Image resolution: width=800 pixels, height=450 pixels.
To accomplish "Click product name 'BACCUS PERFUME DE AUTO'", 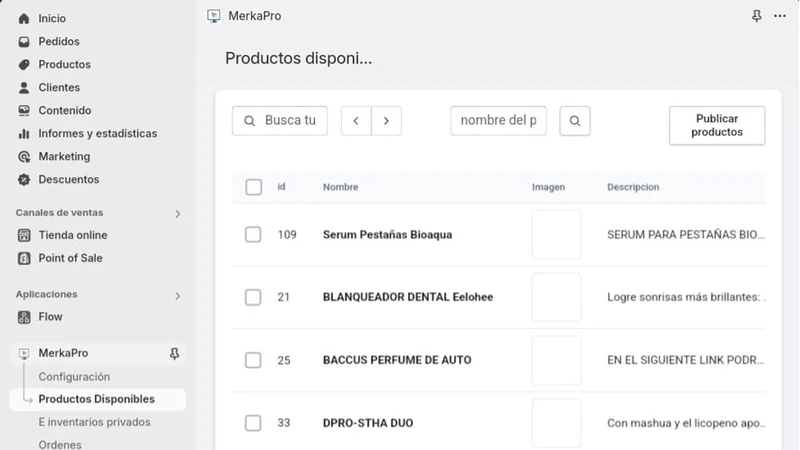I will 397,360.
